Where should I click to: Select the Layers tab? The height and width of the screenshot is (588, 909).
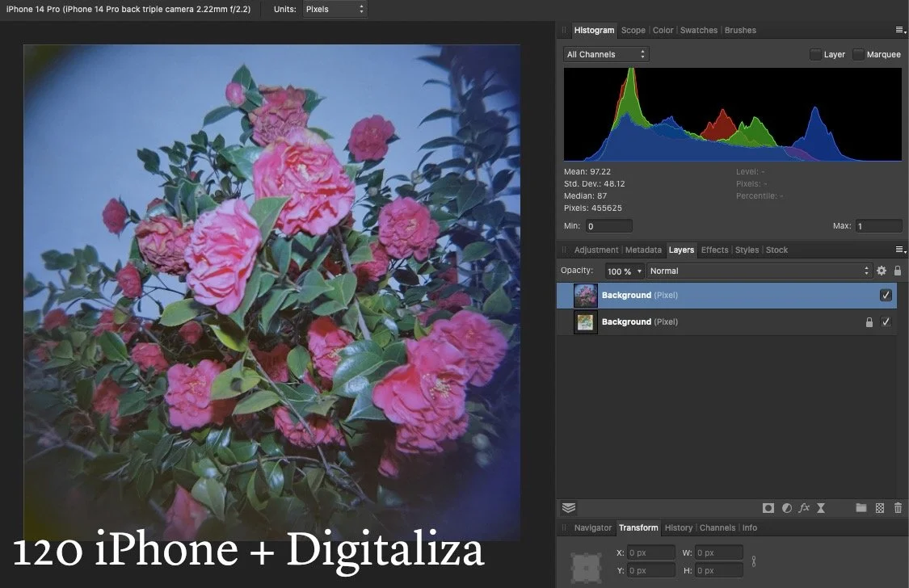(x=681, y=250)
